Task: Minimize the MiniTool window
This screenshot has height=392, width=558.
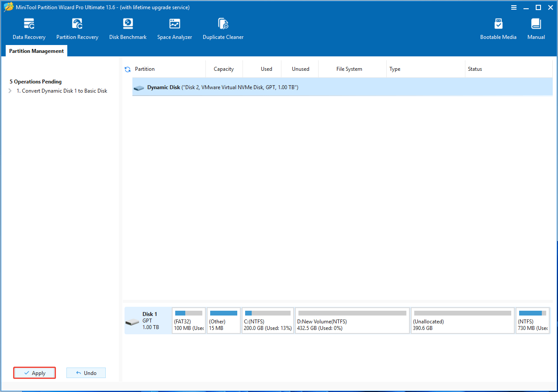Action: [526, 7]
